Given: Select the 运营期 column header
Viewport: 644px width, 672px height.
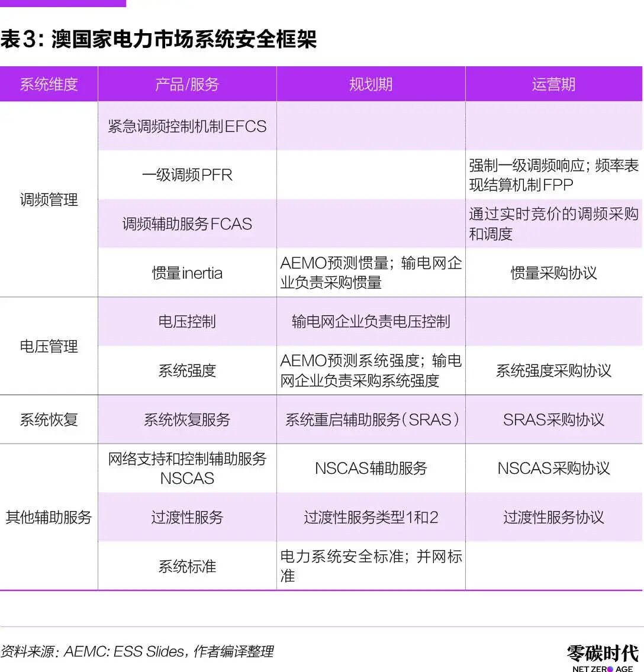Looking at the screenshot, I should point(553,85).
